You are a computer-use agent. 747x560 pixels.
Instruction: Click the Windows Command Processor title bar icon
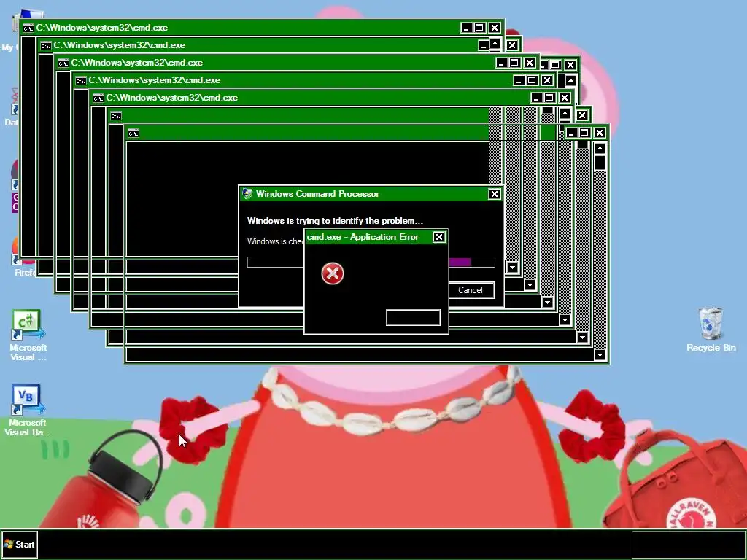coord(247,194)
